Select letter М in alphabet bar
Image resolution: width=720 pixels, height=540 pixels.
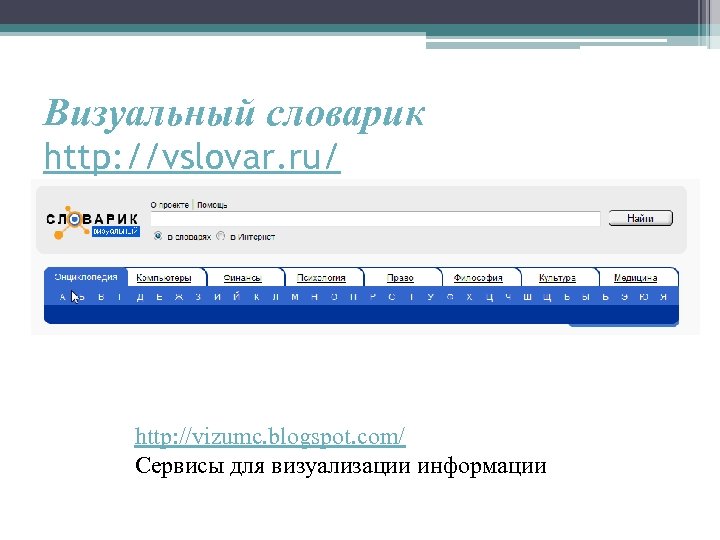[x=295, y=297]
